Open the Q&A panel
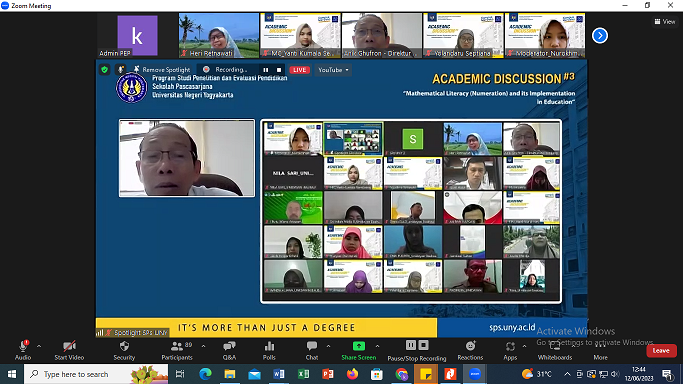 click(x=229, y=350)
